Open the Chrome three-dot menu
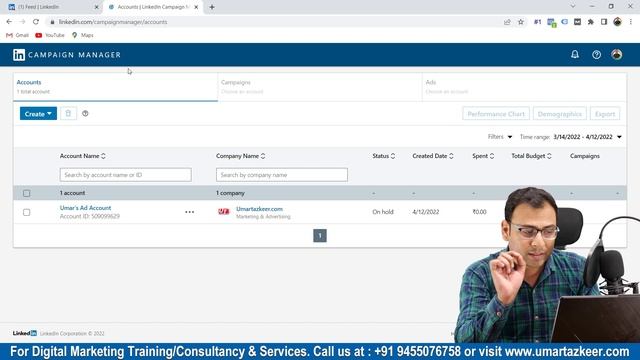 (631, 22)
